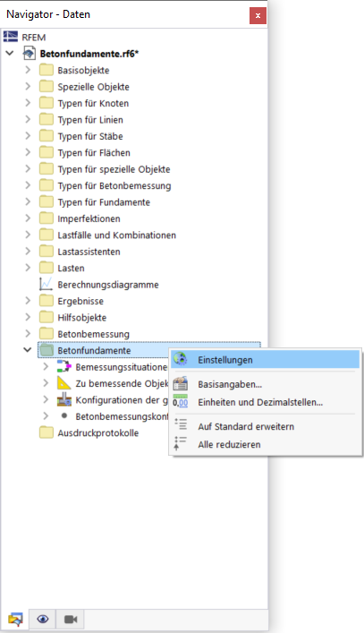364x633 pixels.
Task: Open Basisangaben... from the context menu
Action: point(265,384)
